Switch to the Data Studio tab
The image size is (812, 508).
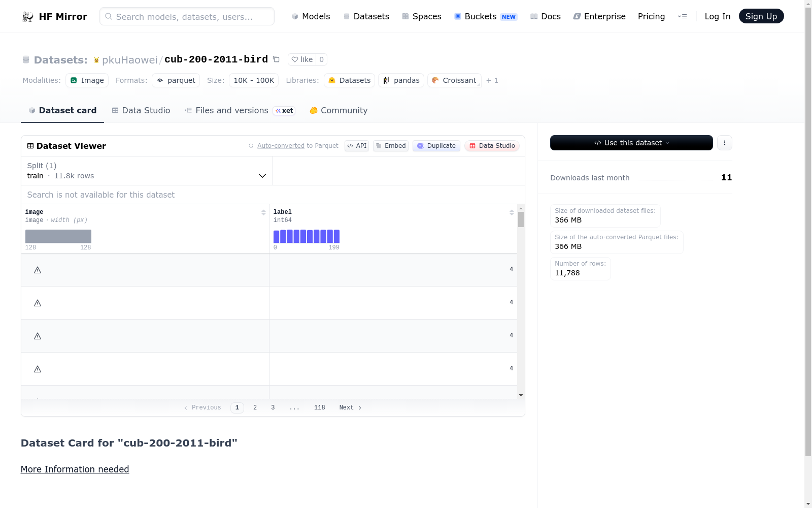(141, 110)
